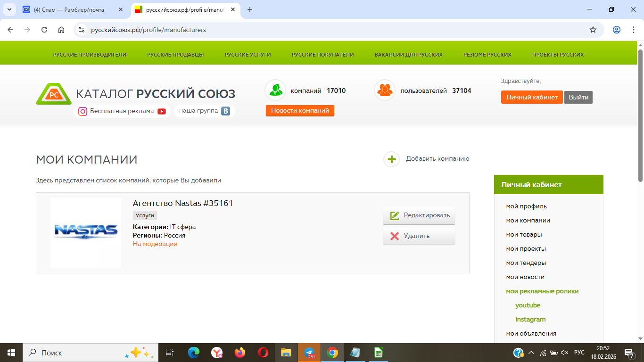Open мои новости in sidebar

coord(525,277)
